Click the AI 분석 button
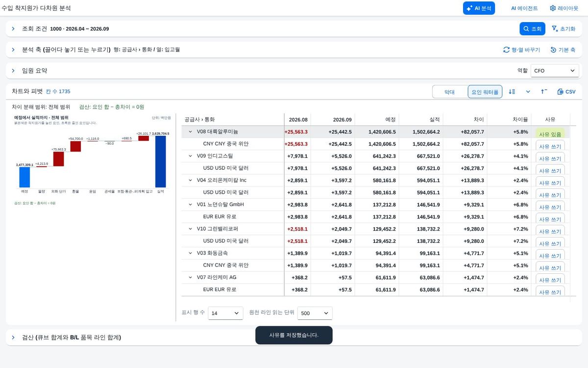The image size is (588, 368). [x=479, y=8]
